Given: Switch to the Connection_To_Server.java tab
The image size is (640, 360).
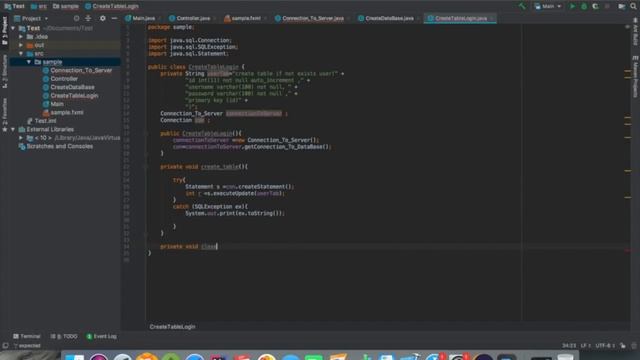Looking at the screenshot, I should (x=313, y=18).
